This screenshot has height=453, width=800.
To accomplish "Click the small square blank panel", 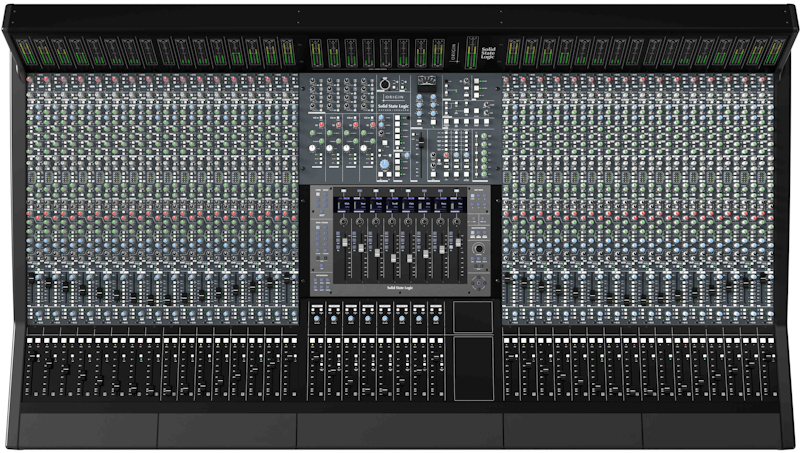I will [472, 316].
